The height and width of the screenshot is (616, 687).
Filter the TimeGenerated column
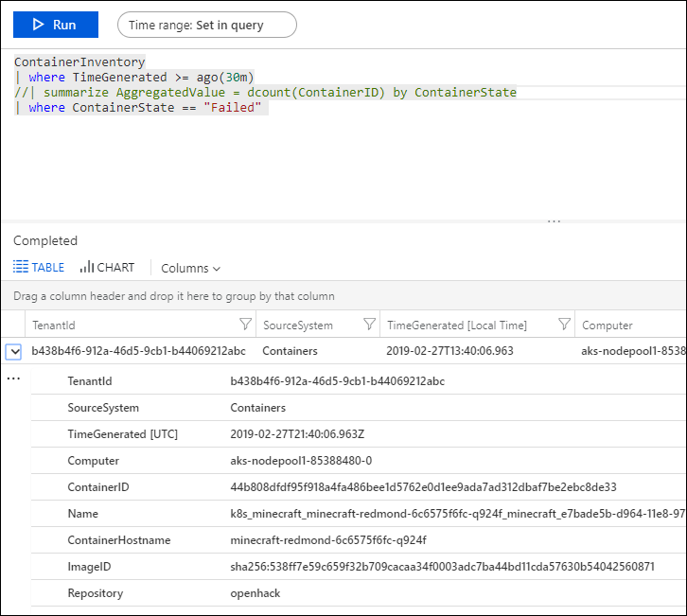(x=565, y=325)
